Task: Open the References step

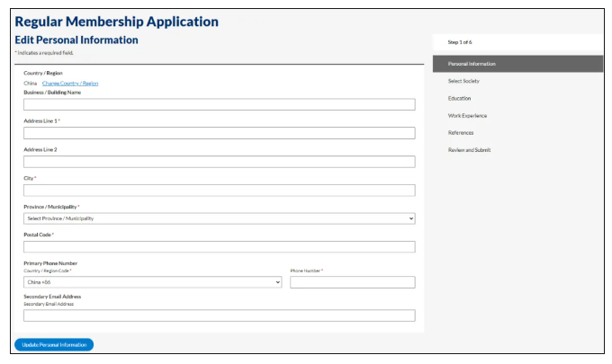Action: [461, 132]
